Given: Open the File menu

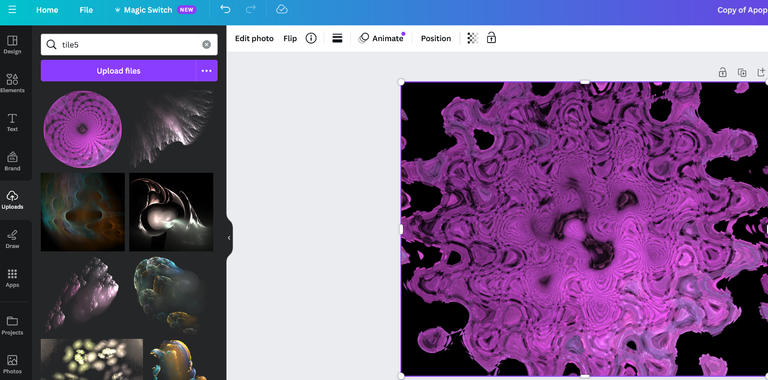Looking at the screenshot, I should 86,10.
